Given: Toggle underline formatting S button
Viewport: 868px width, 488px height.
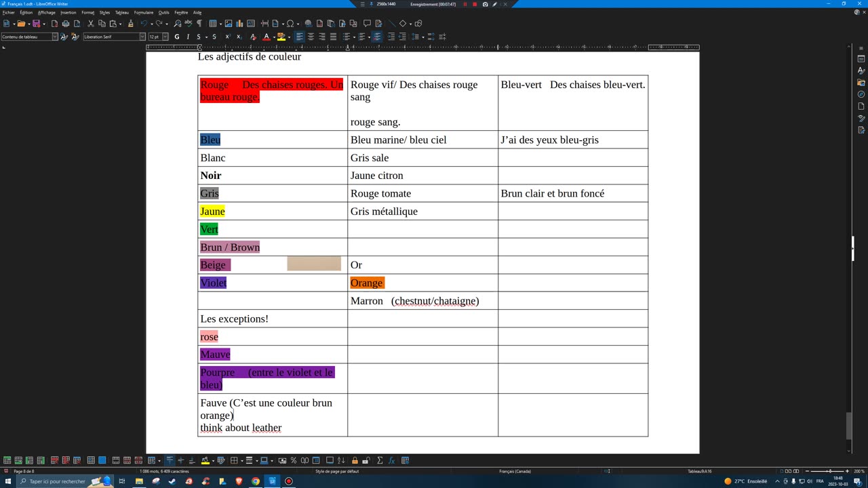Looking at the screenshot, I should (x=199, y=37).
